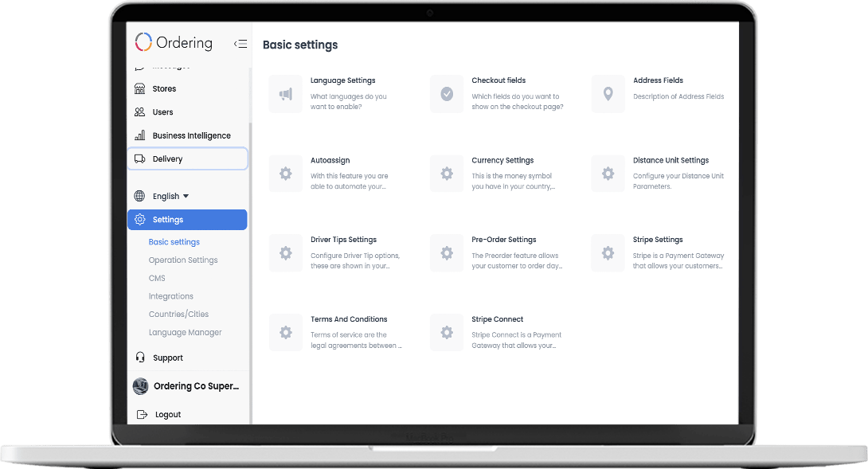
Task: Open the Autoassign card title
Action: 330,160
